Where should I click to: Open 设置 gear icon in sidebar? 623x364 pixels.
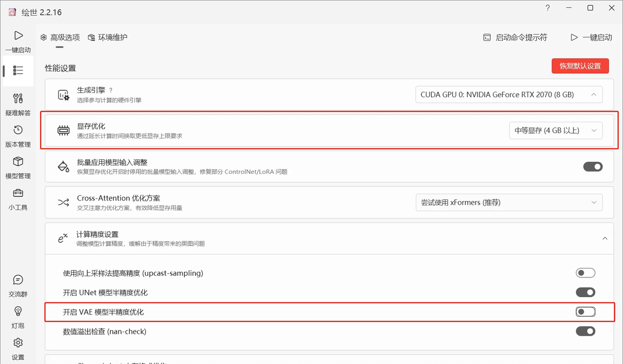18,343
